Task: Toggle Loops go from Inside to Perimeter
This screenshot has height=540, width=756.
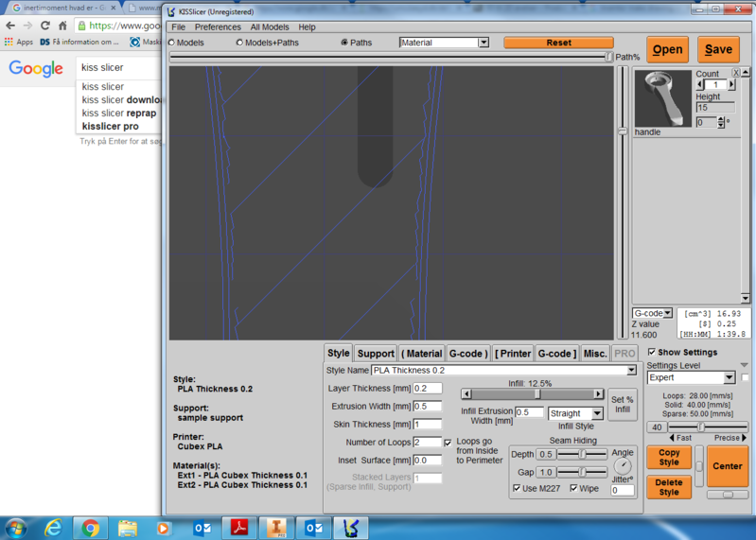Action: (448, 443)
